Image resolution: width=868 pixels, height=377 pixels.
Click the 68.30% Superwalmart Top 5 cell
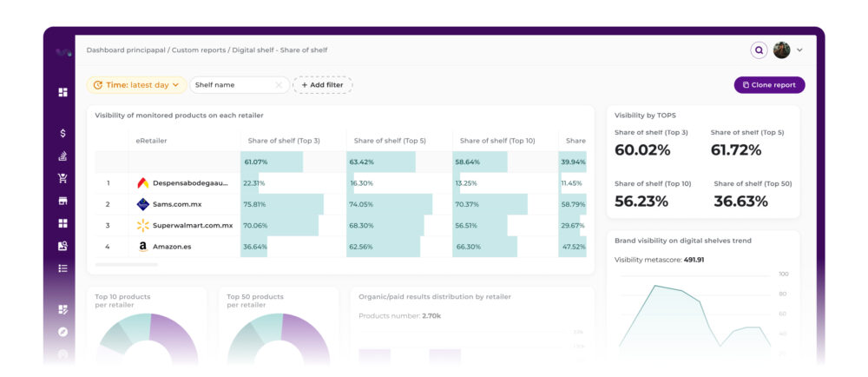click(399, 225)
